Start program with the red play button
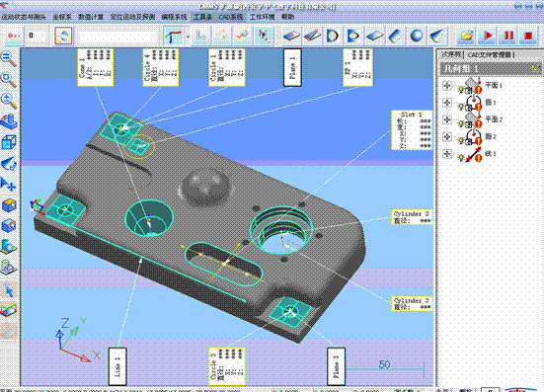544x392 pixels. coord(488,36)
